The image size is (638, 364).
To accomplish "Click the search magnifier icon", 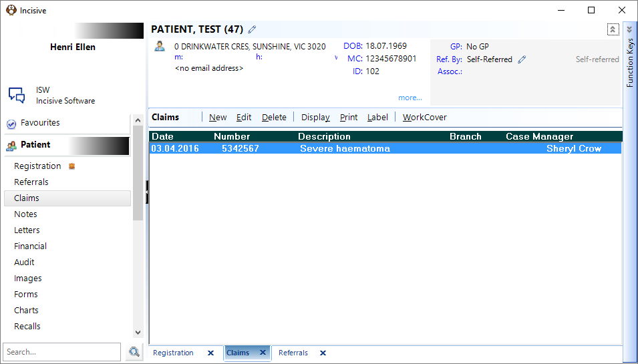I will [134, 352].
